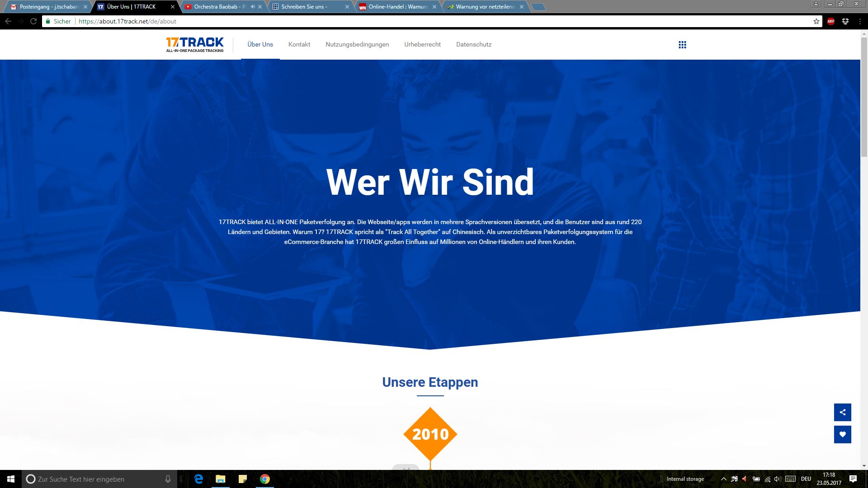
Task: Open Sticky Notes from the taskbar
Action: (x=243, y=479)
